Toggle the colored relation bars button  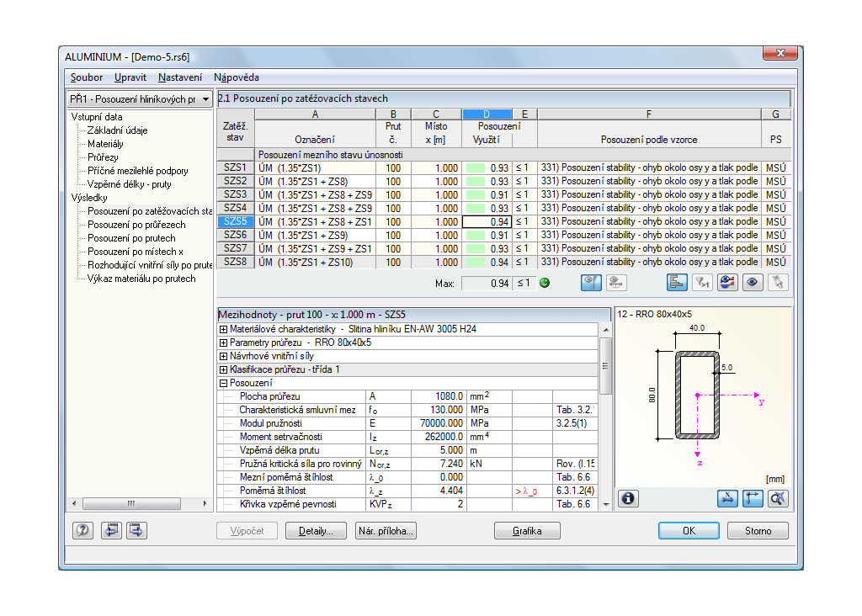click(678, 283)
